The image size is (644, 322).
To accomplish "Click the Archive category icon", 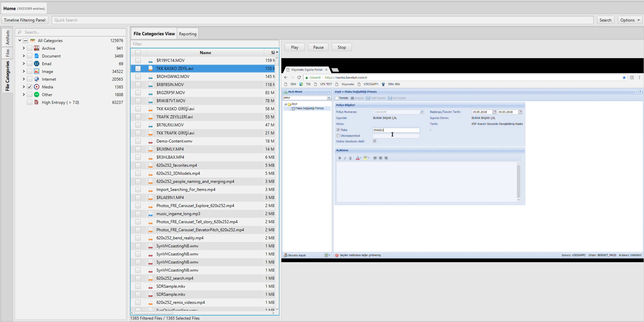I will 37,48.
